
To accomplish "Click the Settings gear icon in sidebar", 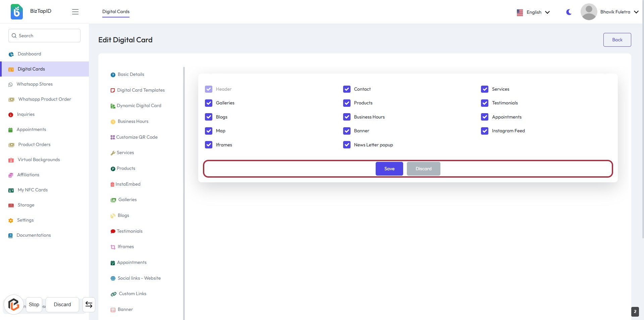I will point(11,221).
